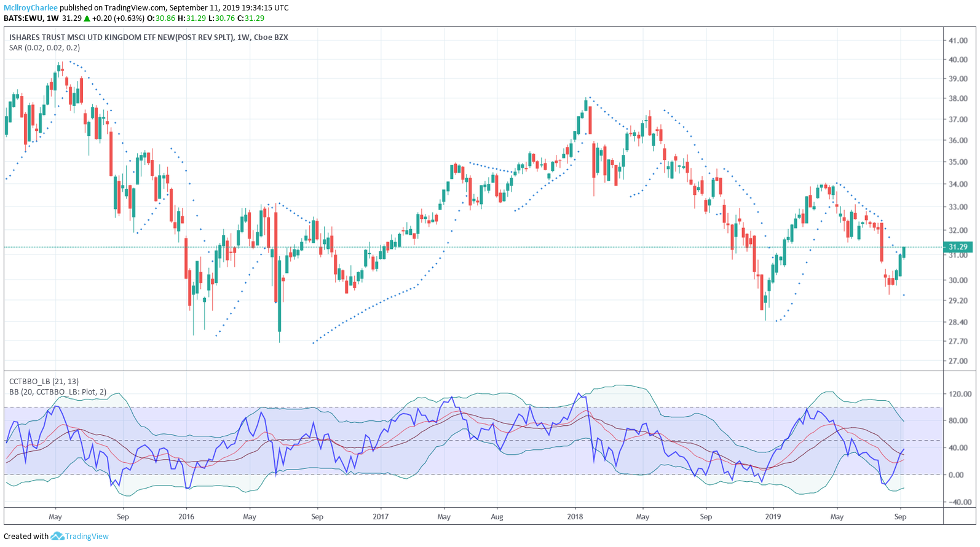
Task: Click the 40.00 price axis label
Action: (958, 60)
